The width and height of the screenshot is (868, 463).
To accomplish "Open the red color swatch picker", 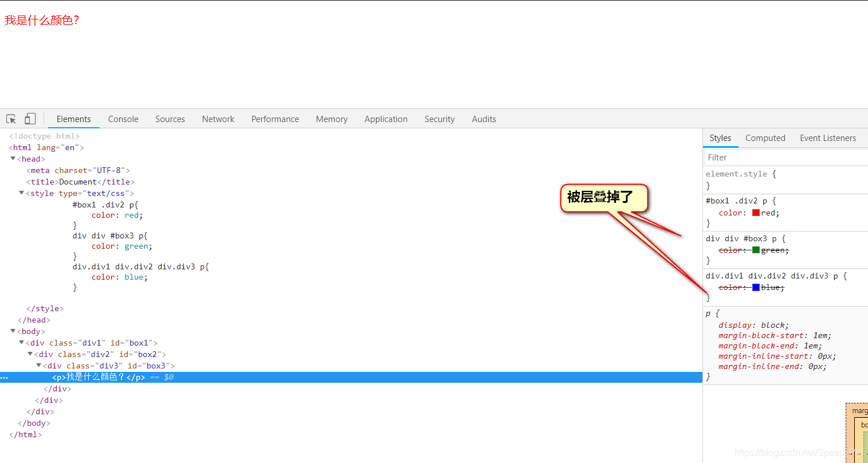I will tap(756, 213).
